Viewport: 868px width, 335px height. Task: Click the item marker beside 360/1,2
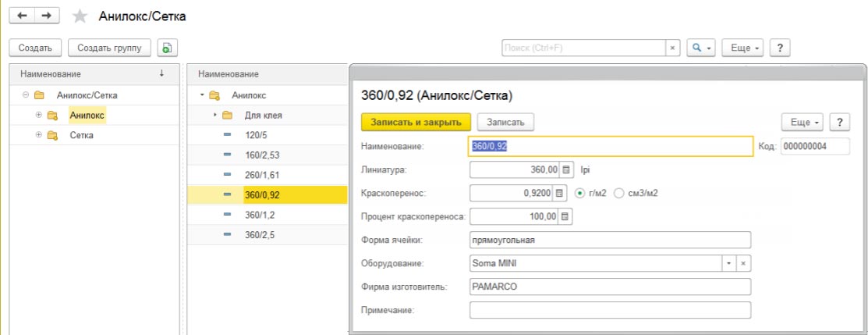pos(227,215)
